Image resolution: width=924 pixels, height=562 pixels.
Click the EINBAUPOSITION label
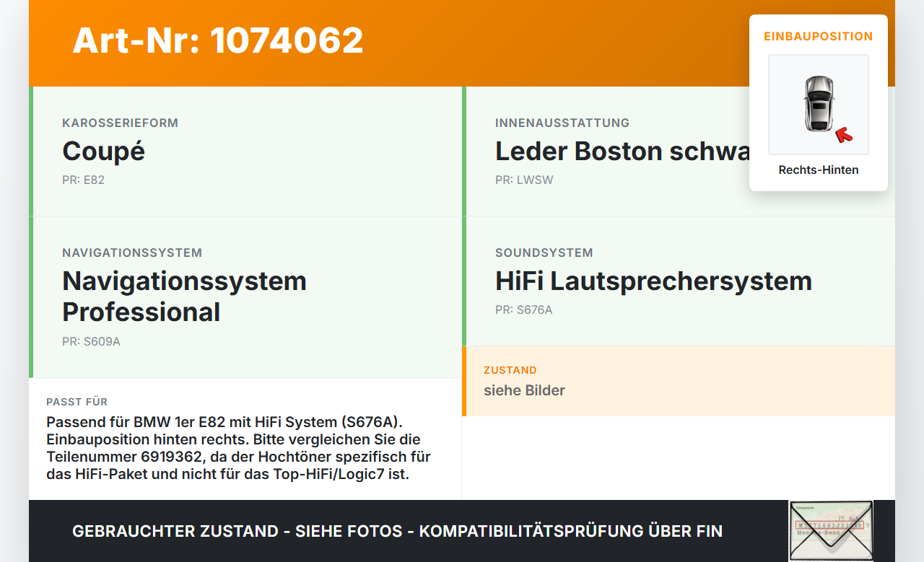coord(819,36)
